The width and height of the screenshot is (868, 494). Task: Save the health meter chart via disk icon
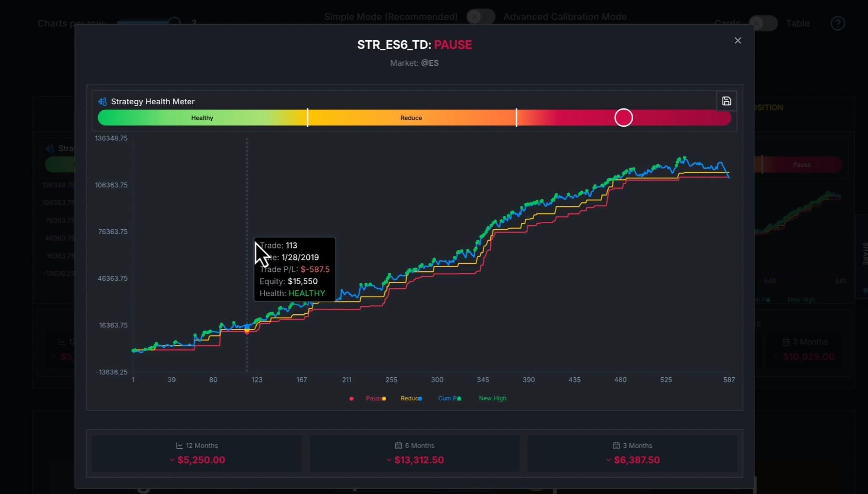[727, 101]
